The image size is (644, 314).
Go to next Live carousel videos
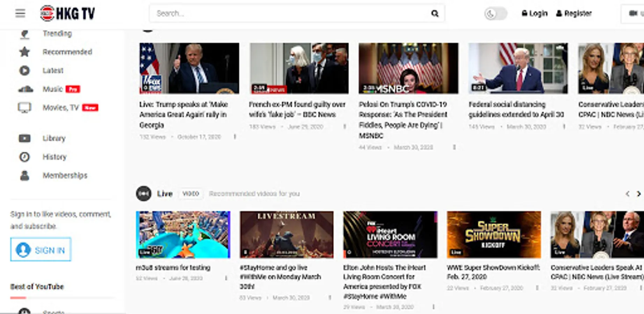tap(638, 194)
